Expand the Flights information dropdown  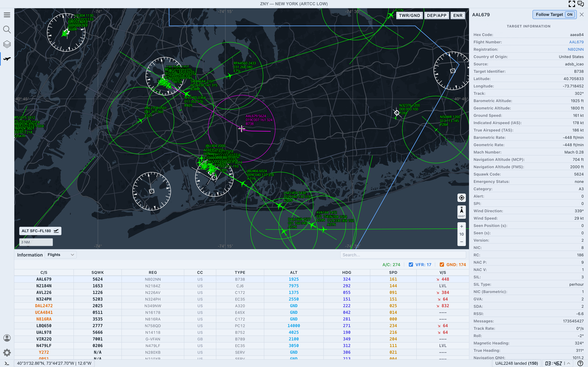point(61,255)
